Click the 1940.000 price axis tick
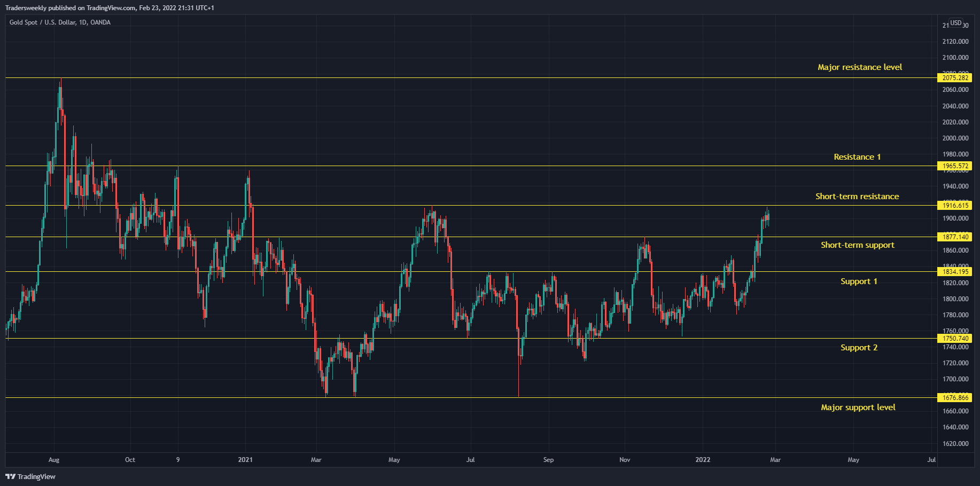The height and width of the screenshot is (486, 980). [x=955, y=186]
